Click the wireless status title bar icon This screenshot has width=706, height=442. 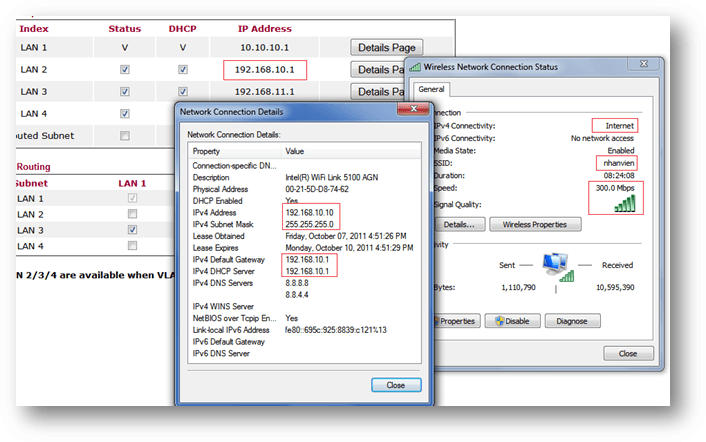[416, 67]
